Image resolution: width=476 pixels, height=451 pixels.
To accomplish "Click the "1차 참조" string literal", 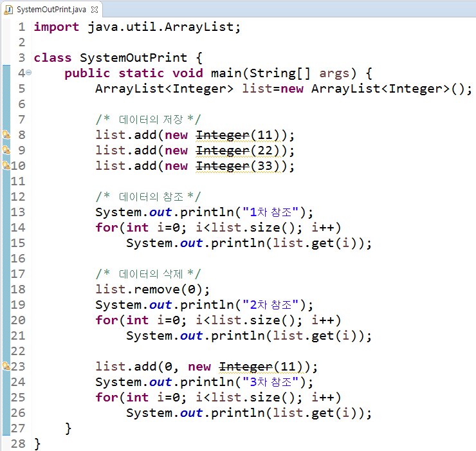I will [x=270, y=212].
